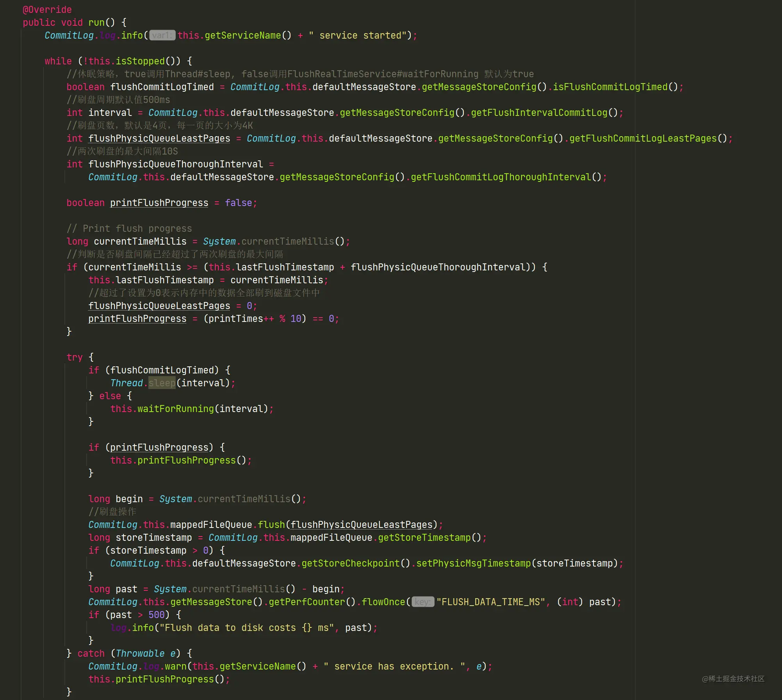Click "long past" declaration
This screenshot has width=782, height=700.
coord(113,589)
